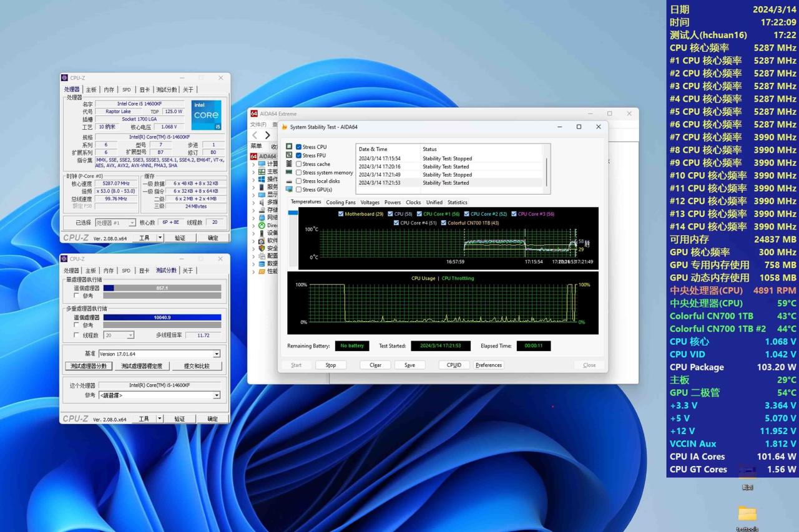Hide the Motherboard temperature graph line
Image resolution: width=799 pixels, height=532 pixels.
click(341, 214)
